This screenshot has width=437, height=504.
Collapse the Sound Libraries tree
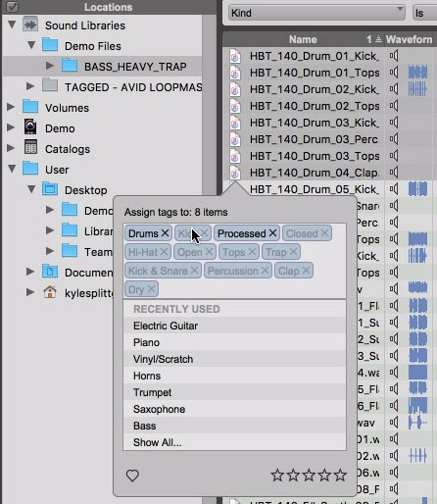click(x=12, y=25)
